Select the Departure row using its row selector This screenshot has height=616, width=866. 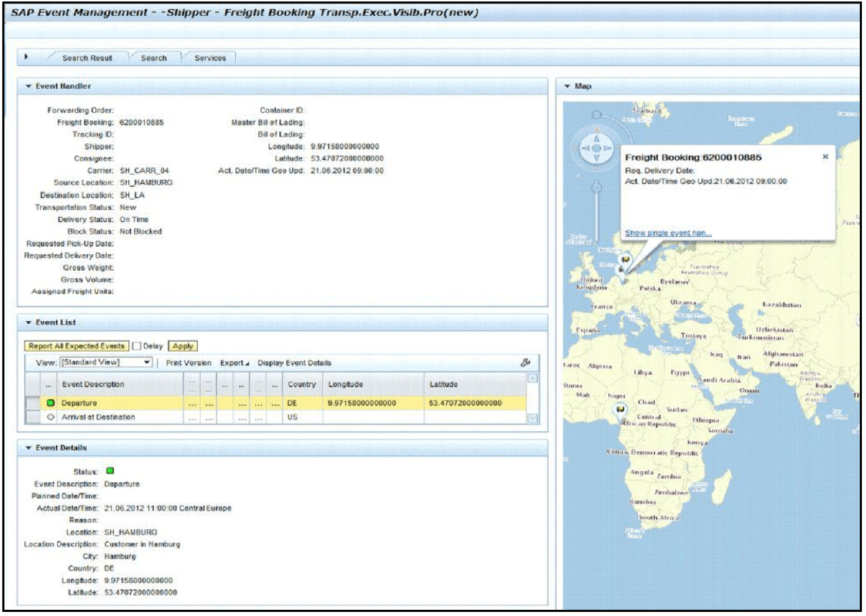click(32, 403)
